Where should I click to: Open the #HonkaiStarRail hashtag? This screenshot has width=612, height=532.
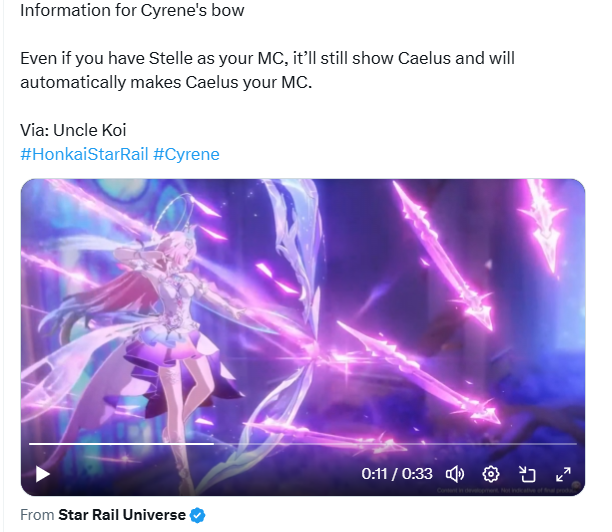84,154
